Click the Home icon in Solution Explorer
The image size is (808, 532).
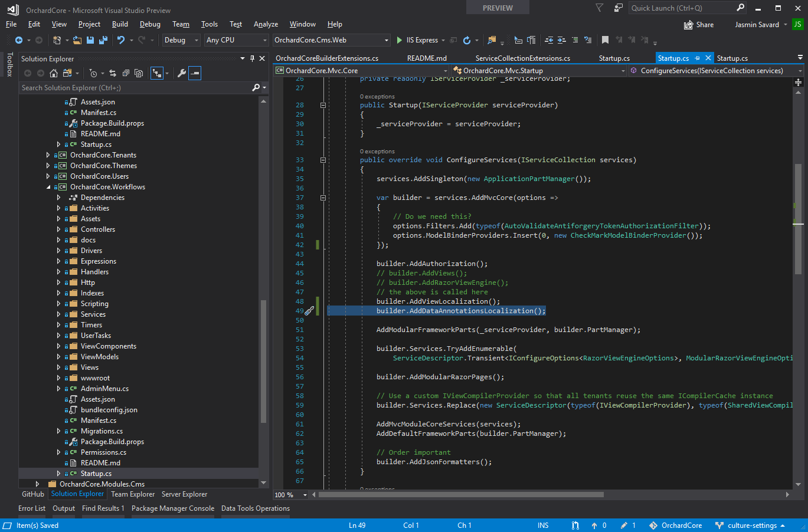54,73
